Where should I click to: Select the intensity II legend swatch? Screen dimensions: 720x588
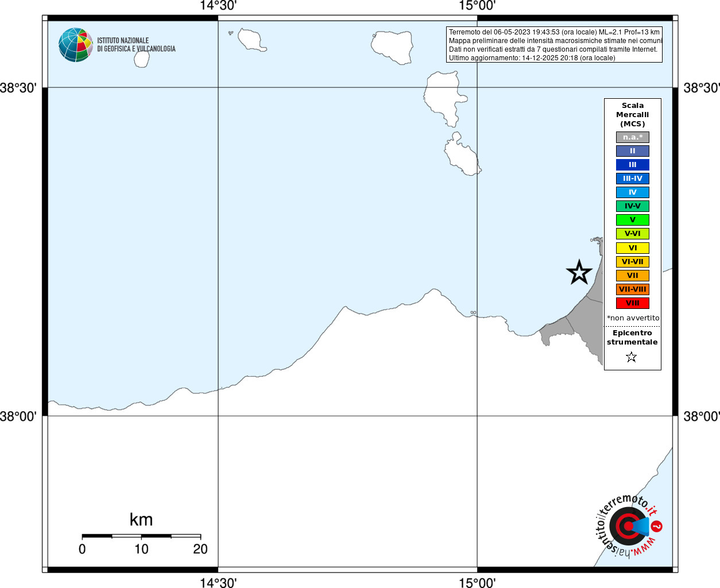[x=633, y=151]
